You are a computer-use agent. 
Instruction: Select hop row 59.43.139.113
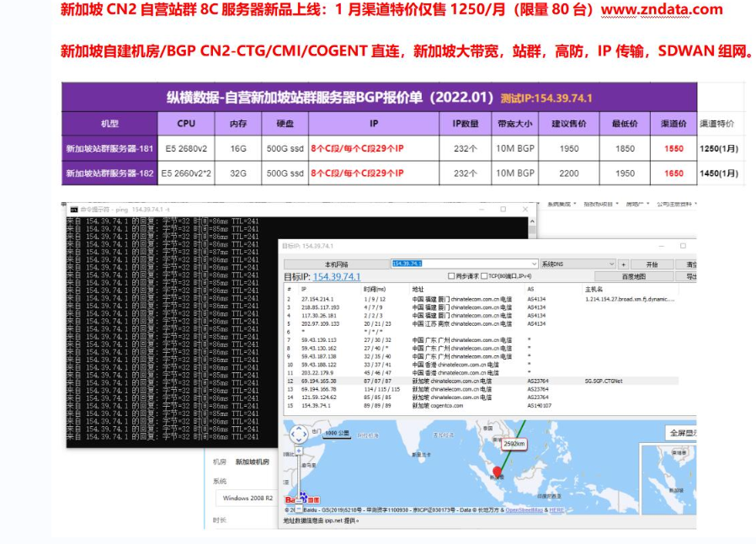[481, 340]
